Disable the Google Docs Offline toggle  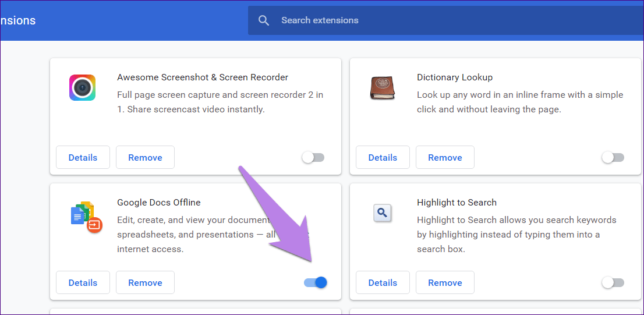coord(316,282)
